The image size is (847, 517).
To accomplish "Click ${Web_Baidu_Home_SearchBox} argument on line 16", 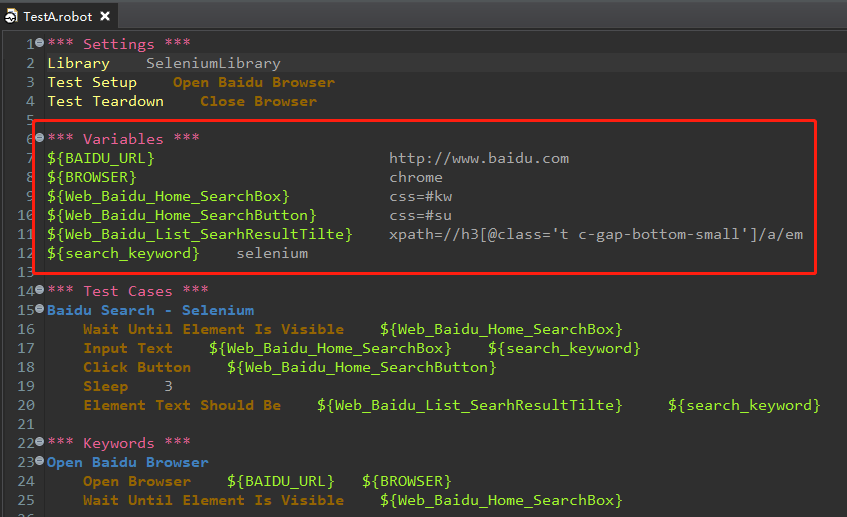I will coord(501,329).
